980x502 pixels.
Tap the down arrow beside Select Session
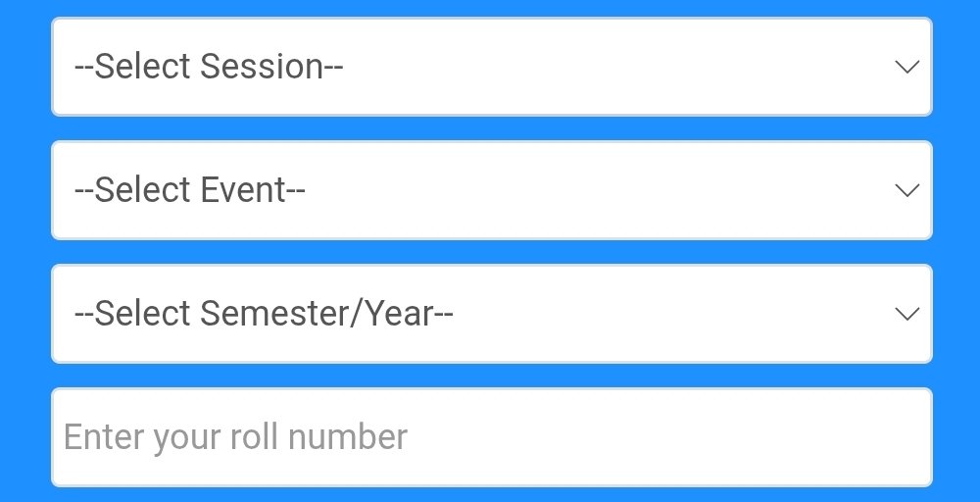coord(906,67)
